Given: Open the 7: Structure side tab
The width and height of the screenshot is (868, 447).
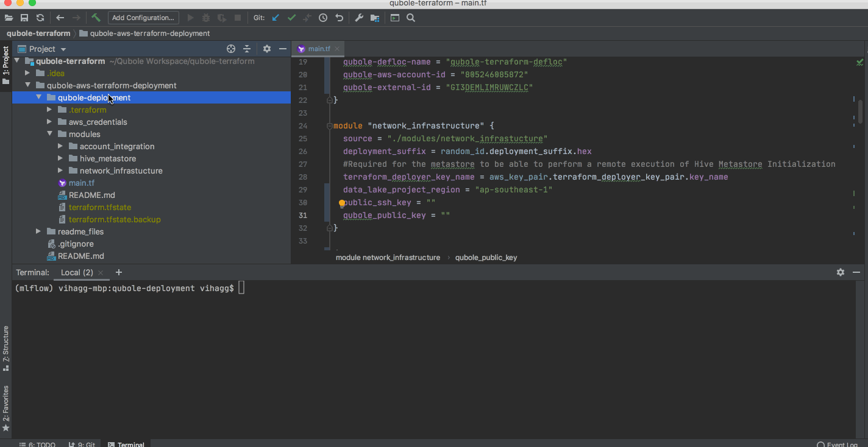Looking at the screenshot, I should coord(5,348).
